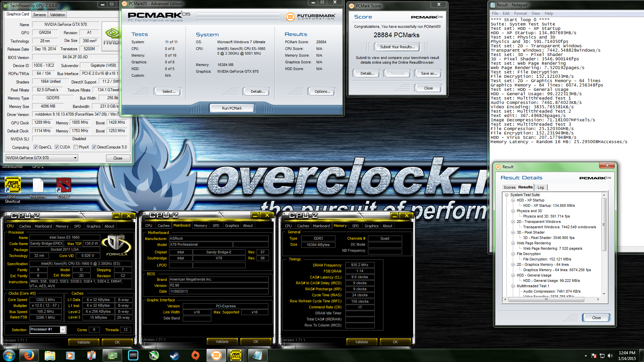This screenshot has width=644, height=362.
Task: Open Firefox from the taskbar
Action: point(29,355)
